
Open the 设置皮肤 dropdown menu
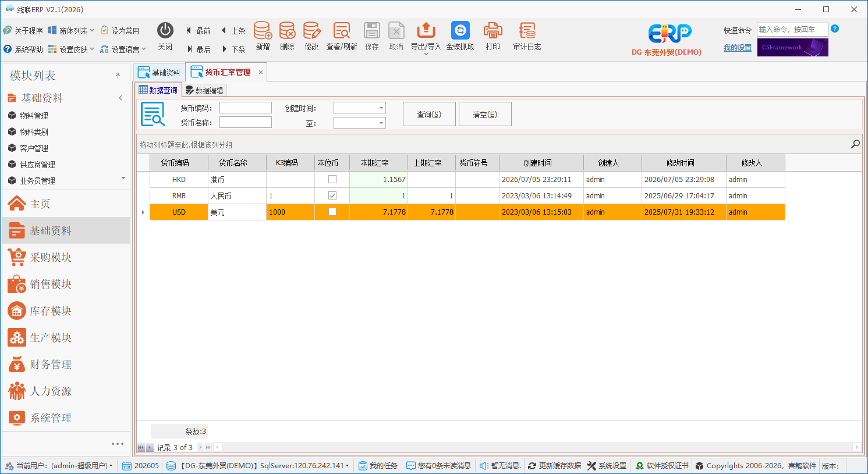click(70, 49)
